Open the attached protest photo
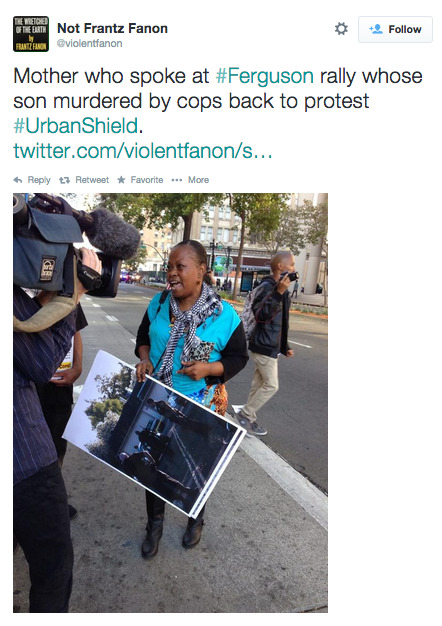 [170, 403]
